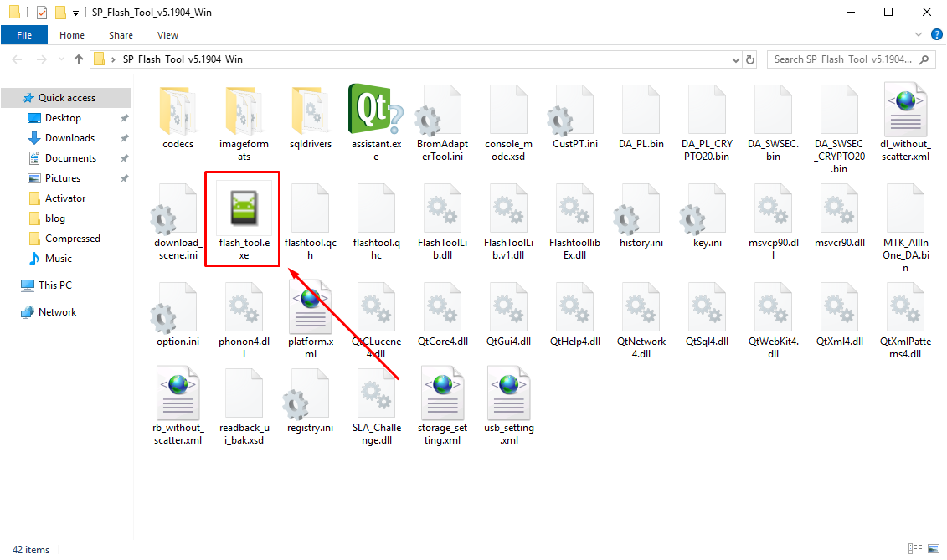Select the QtCore4.dll file
Viewport: 947px width, 560px height.
(x=442, y=316)
